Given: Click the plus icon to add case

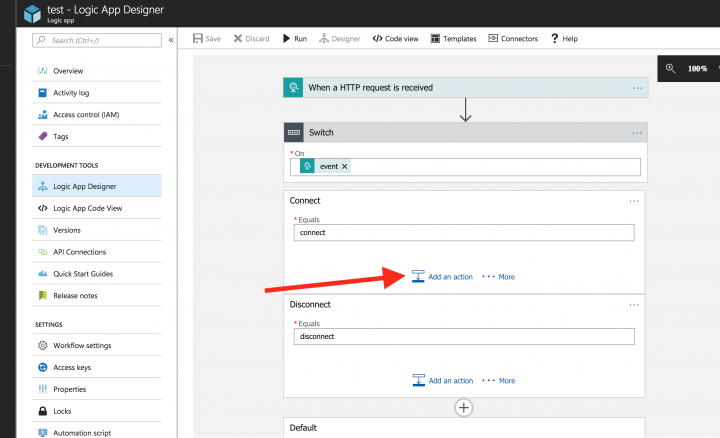Looking at the screenshot, I should (x=464, y=407).
